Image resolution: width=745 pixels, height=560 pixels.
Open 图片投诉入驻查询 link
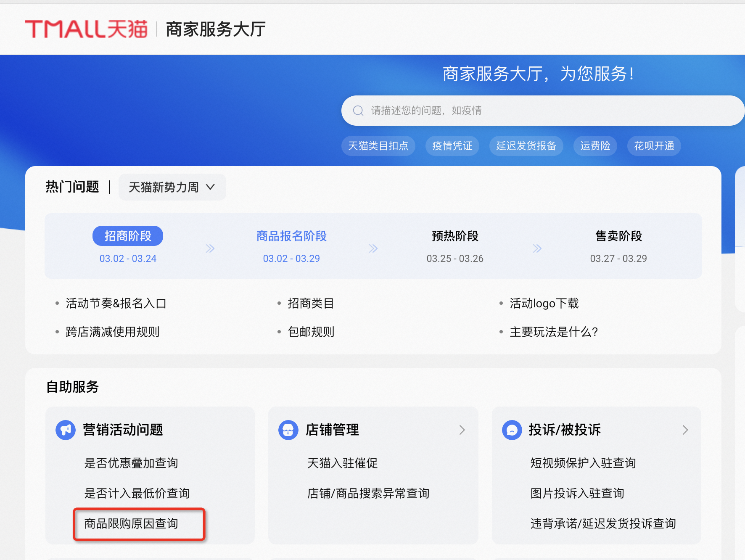tap(577, 493)
